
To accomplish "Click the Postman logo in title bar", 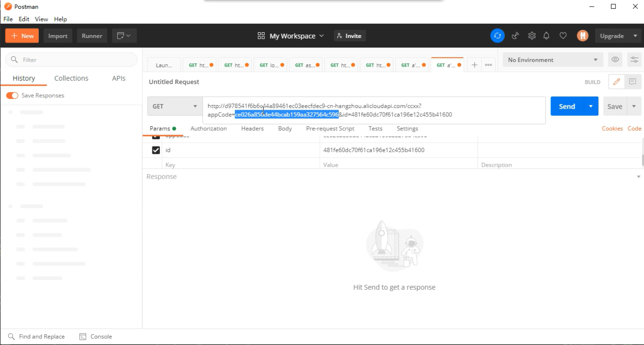I will pyautogui.click(x=8, y=6).
